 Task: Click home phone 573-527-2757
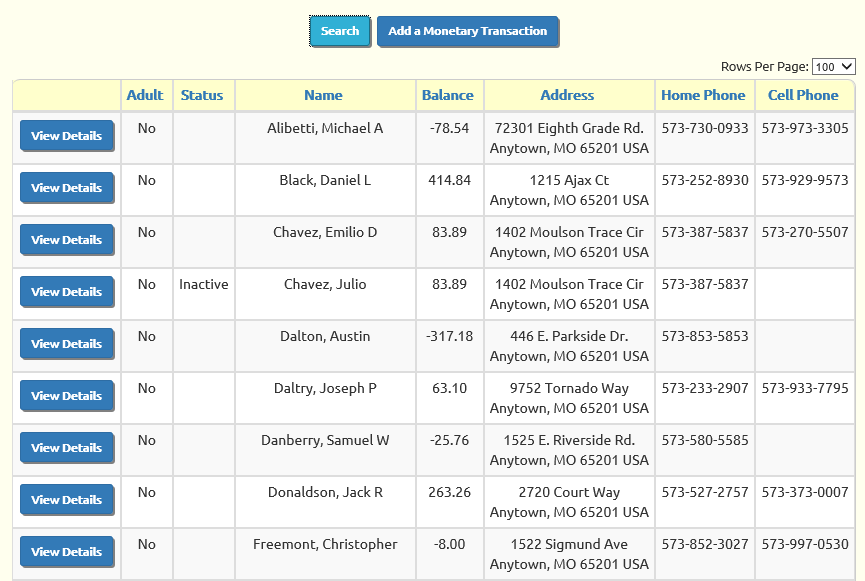point(705,492)
